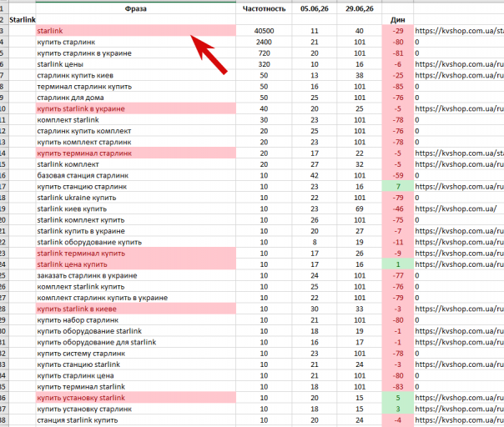Click position value 42 in 05.06 column

[x=315, y=175]
